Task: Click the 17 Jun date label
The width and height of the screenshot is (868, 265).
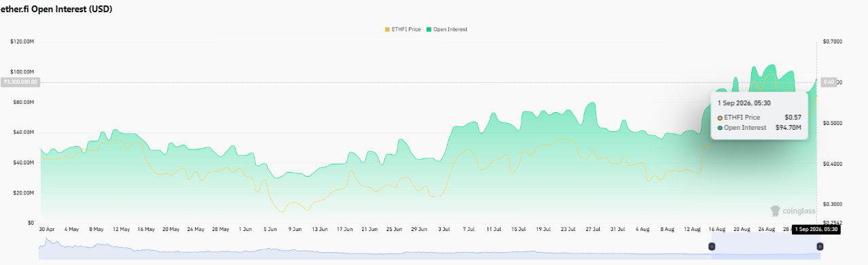Action: click(x=345, y=230)
